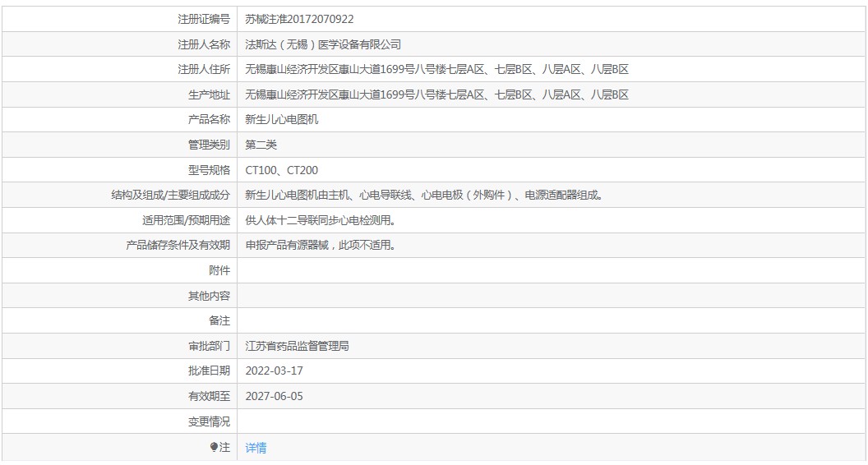Click the 产品储存条件及有效期 label
Viewport: 868px width, 465px height.
point(178,245)
